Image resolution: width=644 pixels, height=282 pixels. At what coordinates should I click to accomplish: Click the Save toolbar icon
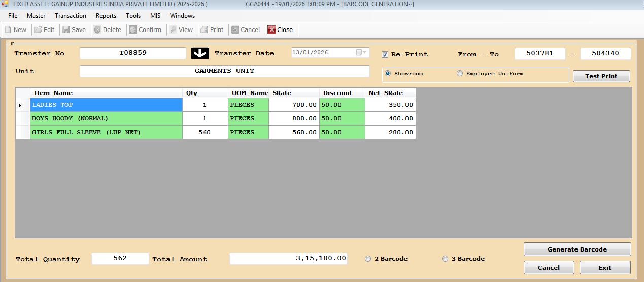(x=66, y=30)
